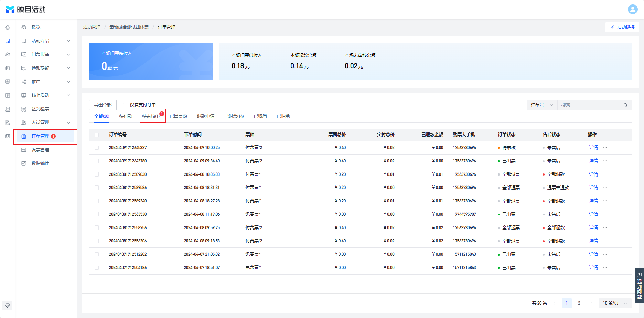Select checkbox for order 20240408171258​9340

point(97,201)
